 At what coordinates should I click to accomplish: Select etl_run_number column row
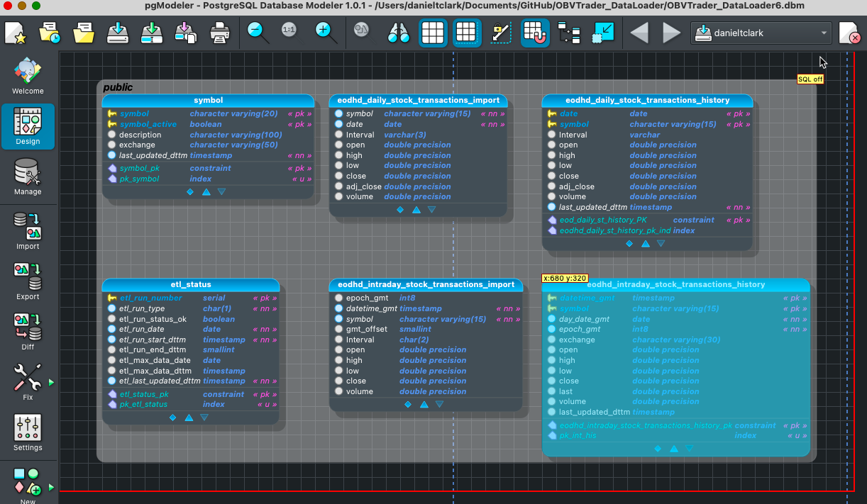coord(192,298)
